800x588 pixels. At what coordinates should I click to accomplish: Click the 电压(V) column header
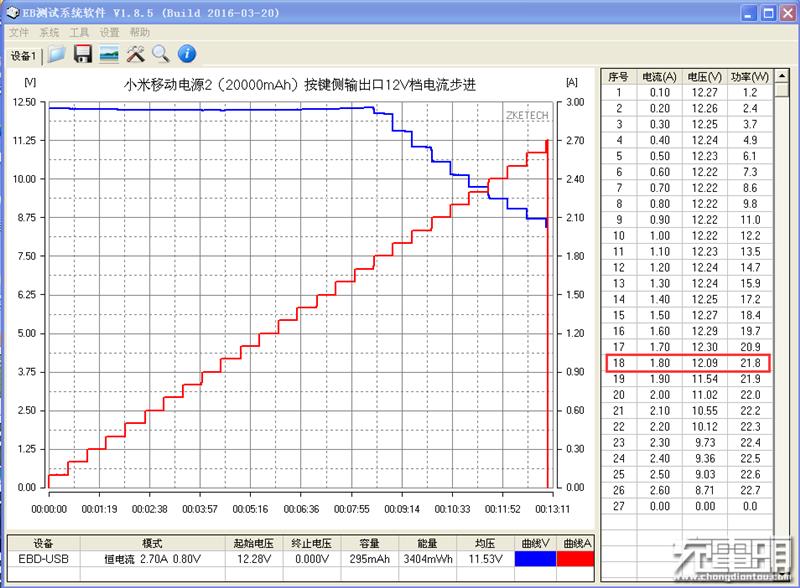pyautogui.click(x=705, y=77)
